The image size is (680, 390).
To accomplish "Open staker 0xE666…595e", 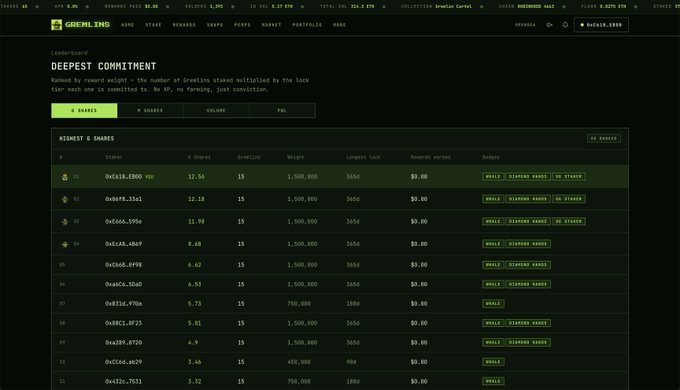I will (x=123, y=222).
